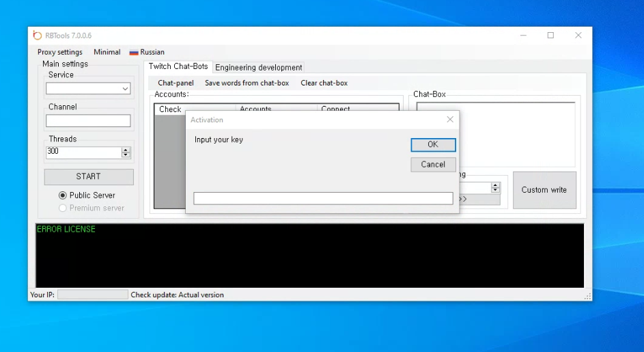Screen dimensions: 644x352
Task: Click the resize grip in status bar
Action: [x=587, y=296]
